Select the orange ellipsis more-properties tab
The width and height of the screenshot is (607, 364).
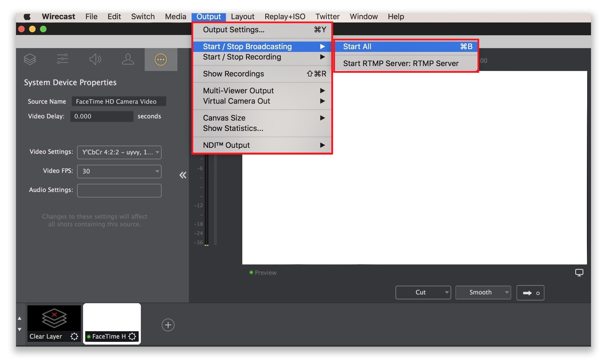click(x=161, y=59)
